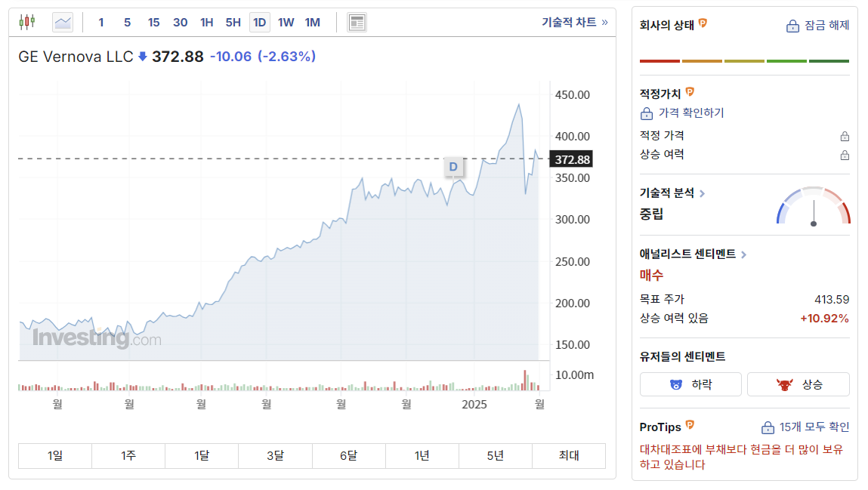Select the 1 minute interval
This screenshot has width=868, height=490.
pos(100,22)
